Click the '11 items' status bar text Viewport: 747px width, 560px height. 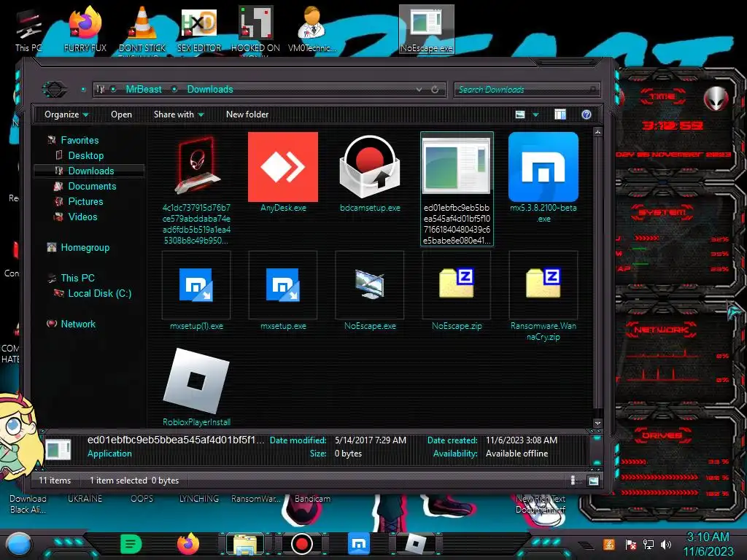click(x=54, y=481)
